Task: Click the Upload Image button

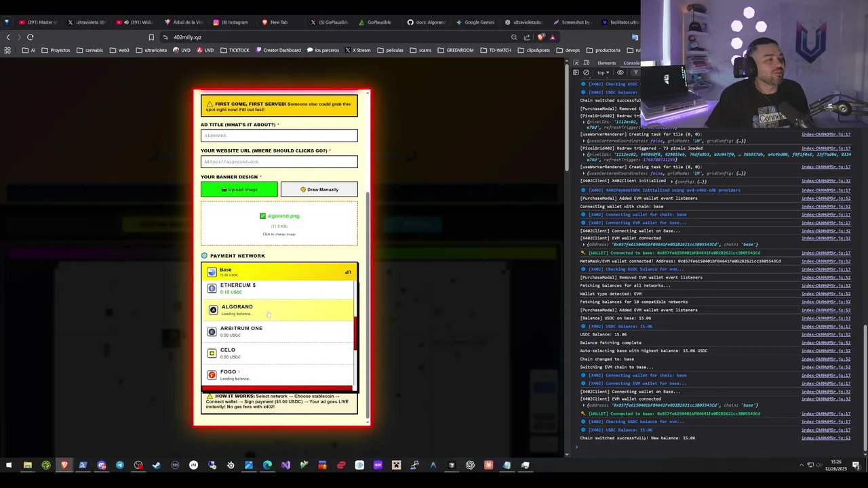Action: [x=239, y=190]
